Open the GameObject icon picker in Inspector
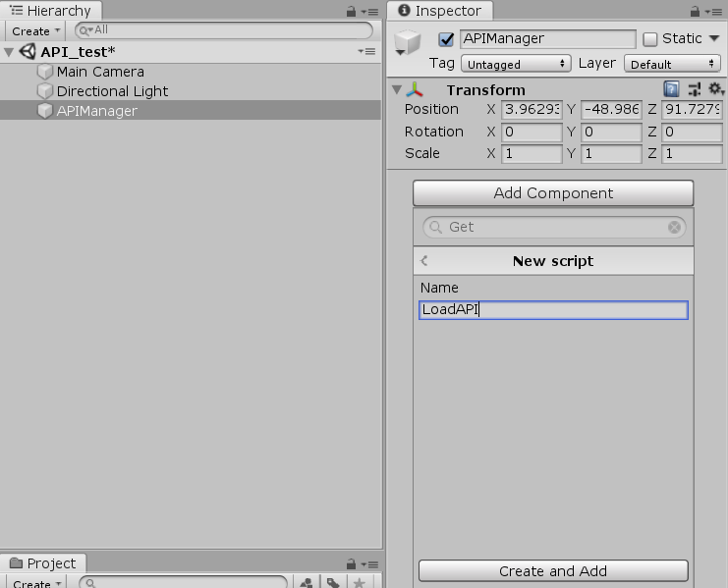This screenshot has height=588, width=728. point(407,42)
